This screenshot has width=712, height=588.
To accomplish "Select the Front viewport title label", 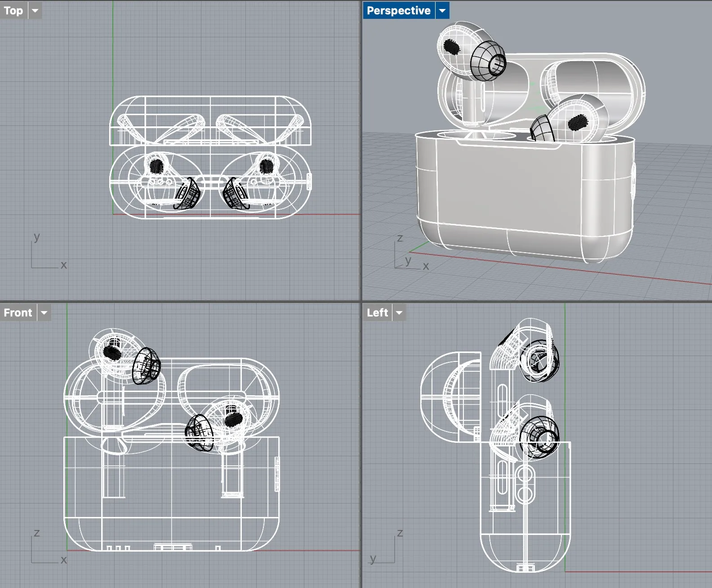I will pyautogui.click(x=18, y=312).
